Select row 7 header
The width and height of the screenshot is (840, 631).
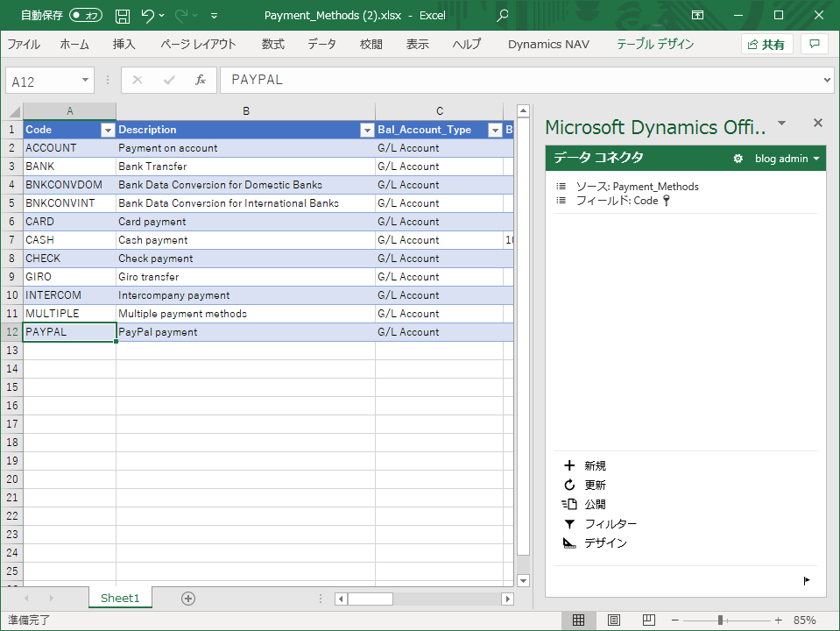point(11,239)
